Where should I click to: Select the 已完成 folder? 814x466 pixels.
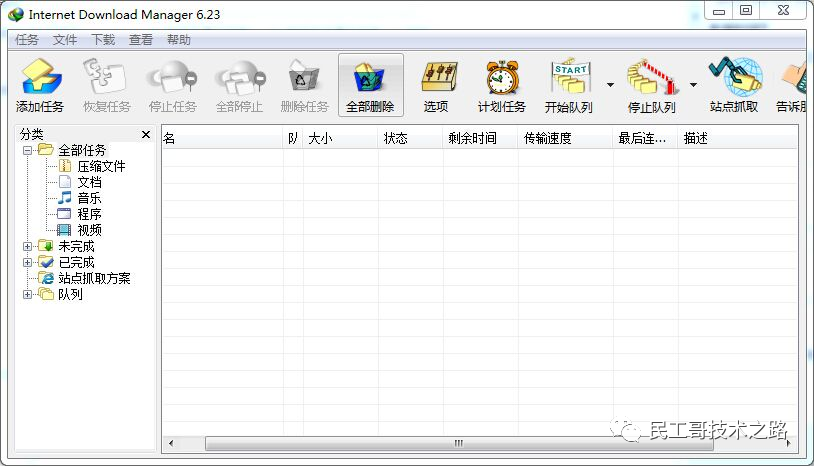(x=67, y=263)
